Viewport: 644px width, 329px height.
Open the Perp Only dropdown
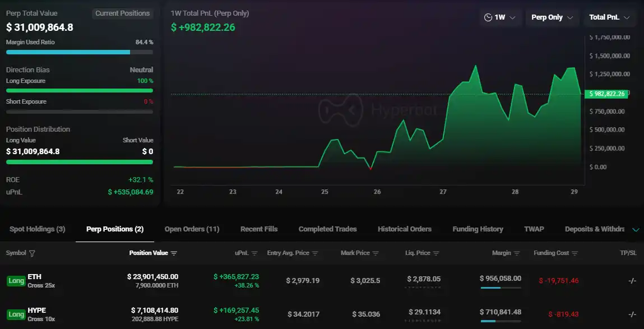tap(552, 17)
